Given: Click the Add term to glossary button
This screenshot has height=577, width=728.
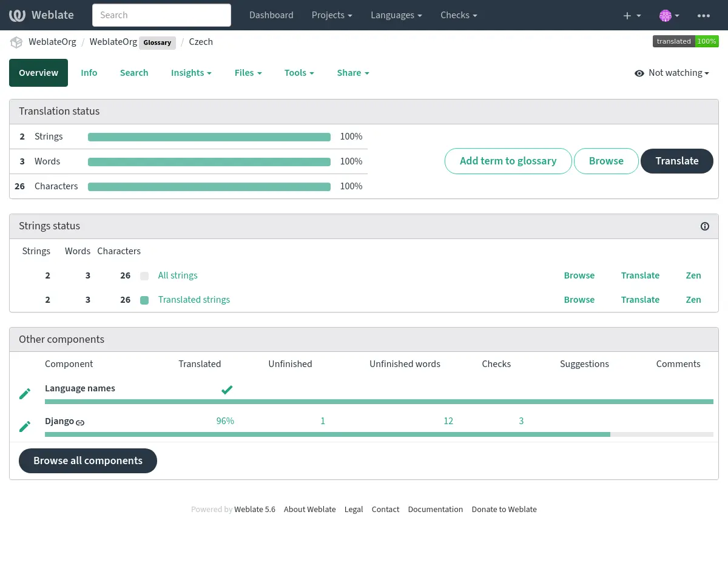Looking at the screenshot, I should click(508, 161).
